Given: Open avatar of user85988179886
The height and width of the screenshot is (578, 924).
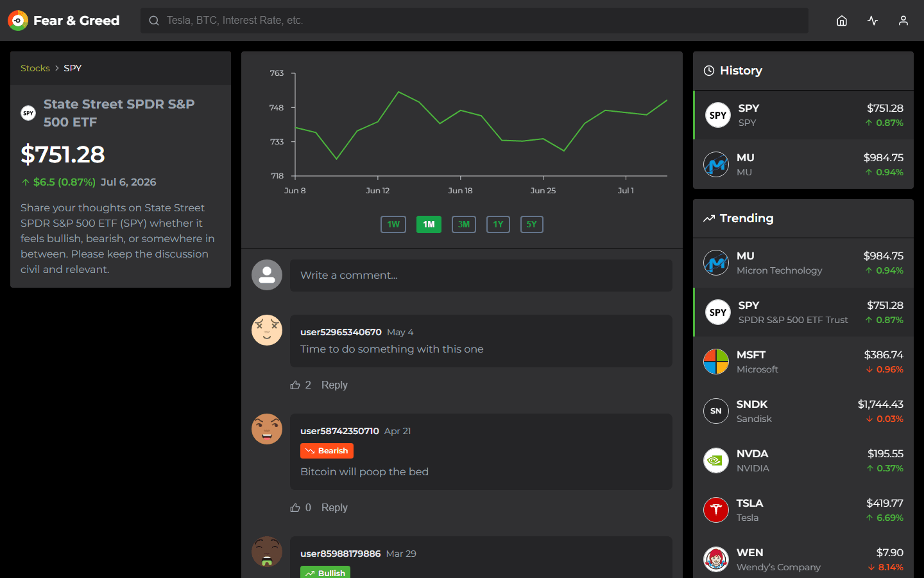Looking at the screenshot, I should [267, 552].
